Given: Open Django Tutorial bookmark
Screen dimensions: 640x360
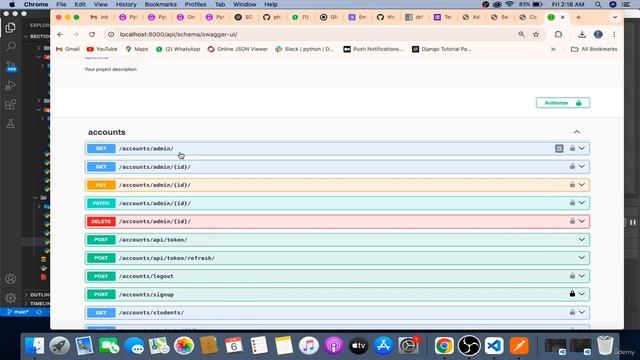Looking at the screenshot, I should pos(442,49).
